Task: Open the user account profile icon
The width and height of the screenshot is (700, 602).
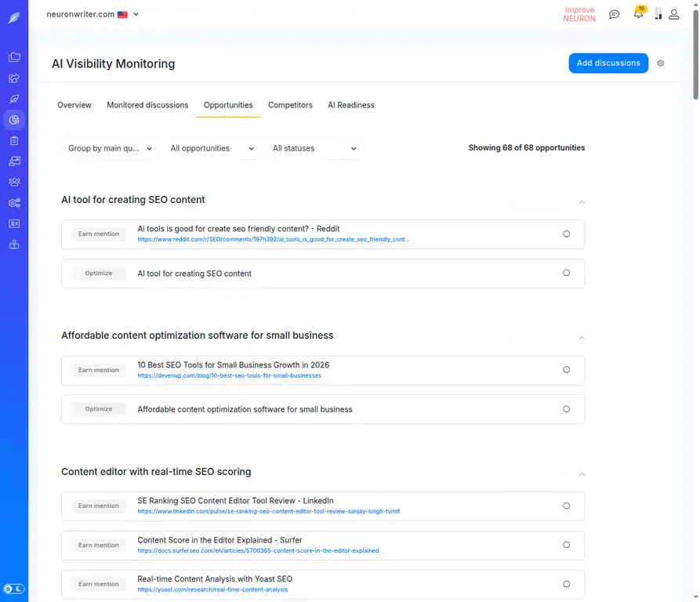Action: coord(673,14)
